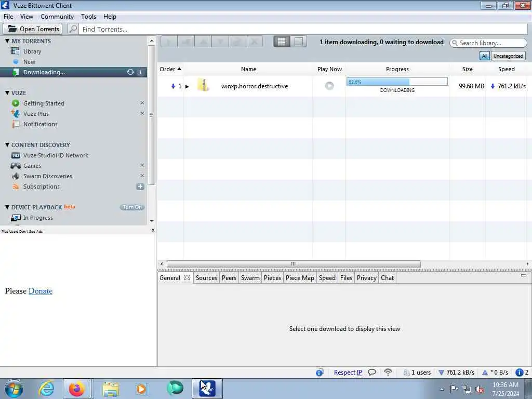Switch to the compact list library view
Screen dimensions: 532x399
pos(299,42)
